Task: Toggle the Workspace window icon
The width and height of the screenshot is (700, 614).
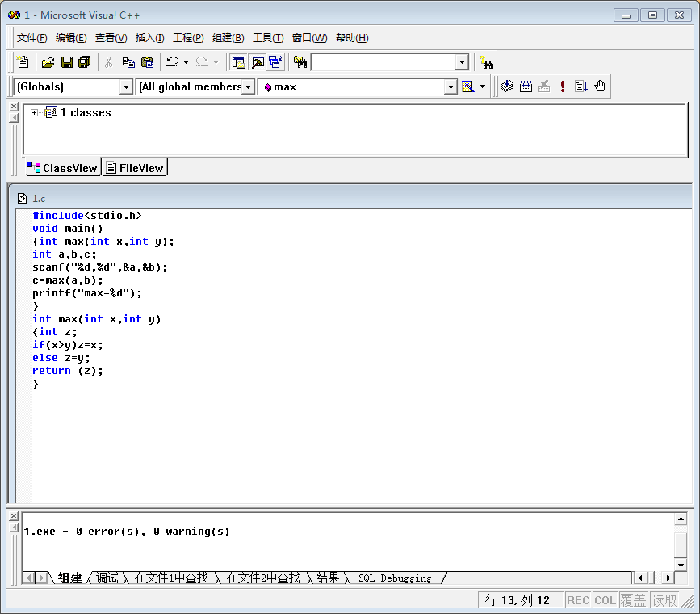Action: (x=238, y=62)
